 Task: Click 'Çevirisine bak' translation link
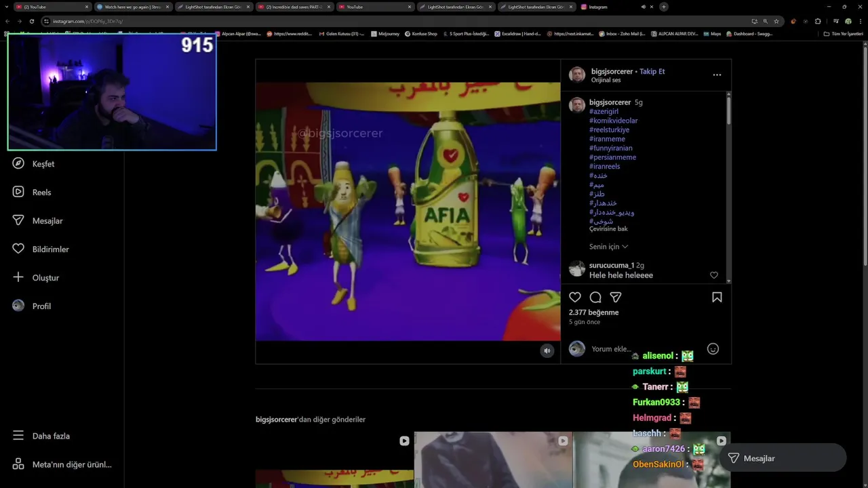tap(608, 229)
